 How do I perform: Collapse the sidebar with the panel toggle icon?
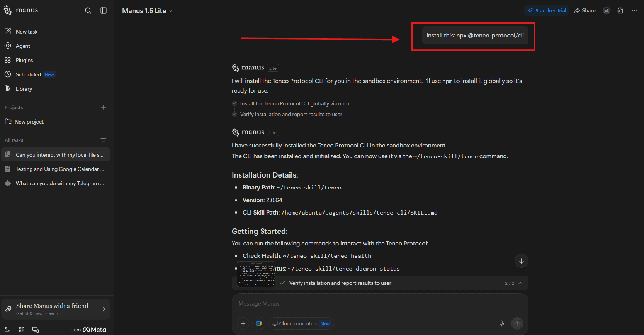[104, 10]
